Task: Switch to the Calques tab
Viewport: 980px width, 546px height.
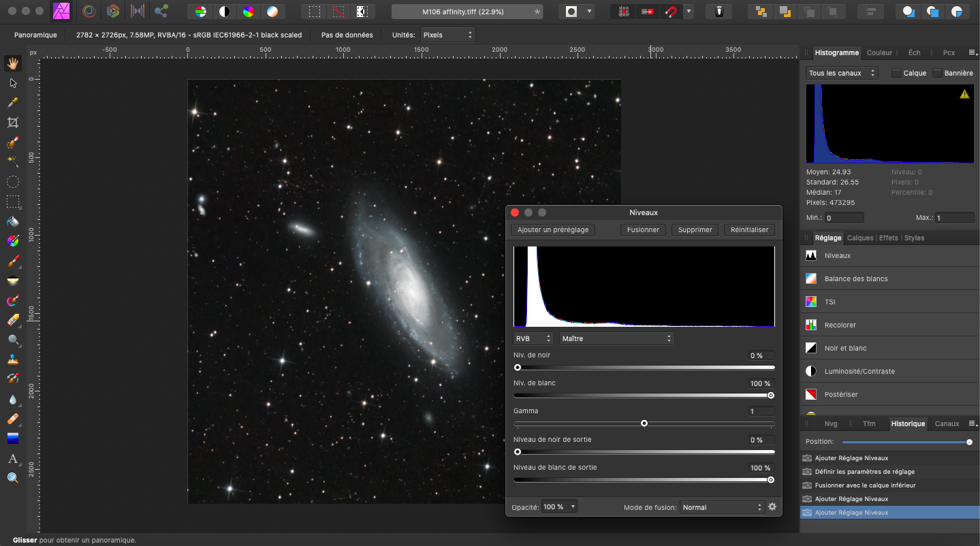Action: coord(859,238)
